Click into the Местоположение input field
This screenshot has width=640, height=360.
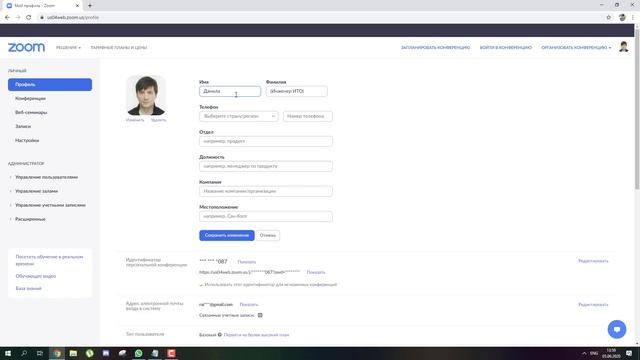click(x=266, y=216)
